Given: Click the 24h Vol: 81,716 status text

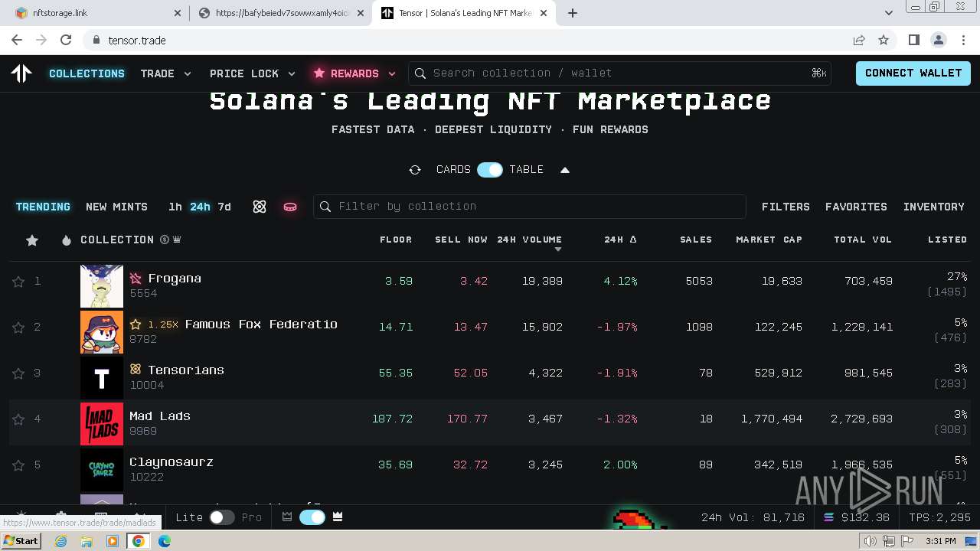Looking at the screenshot, I should click(753, 517).
